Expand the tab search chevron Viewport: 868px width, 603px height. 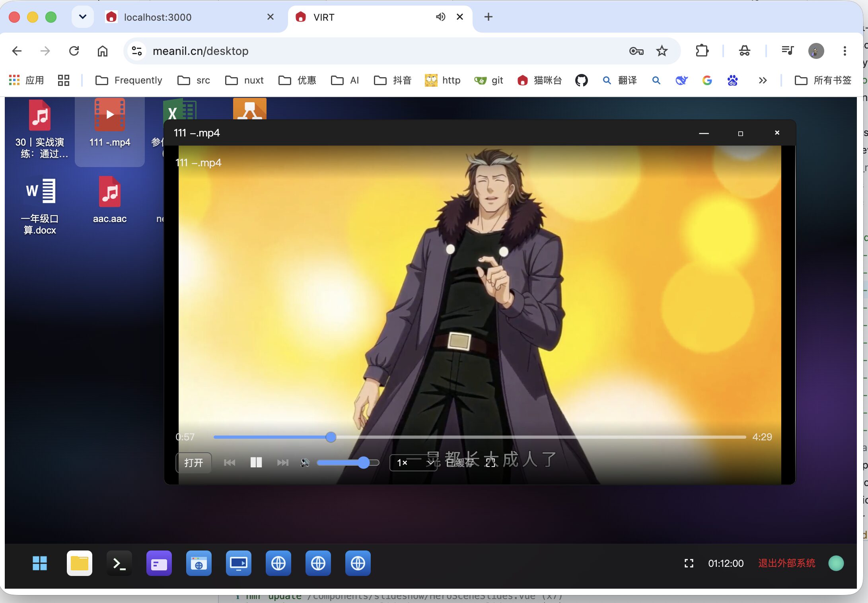[x=83, y=17]
